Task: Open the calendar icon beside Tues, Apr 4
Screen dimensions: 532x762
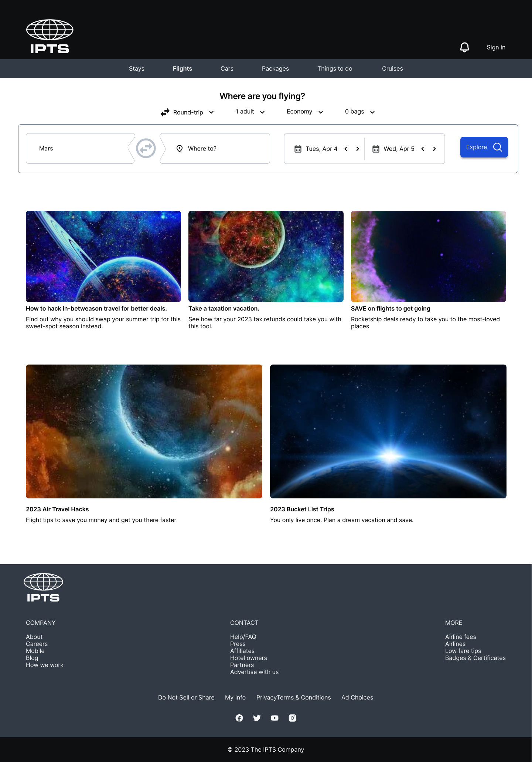Action: 298,149
